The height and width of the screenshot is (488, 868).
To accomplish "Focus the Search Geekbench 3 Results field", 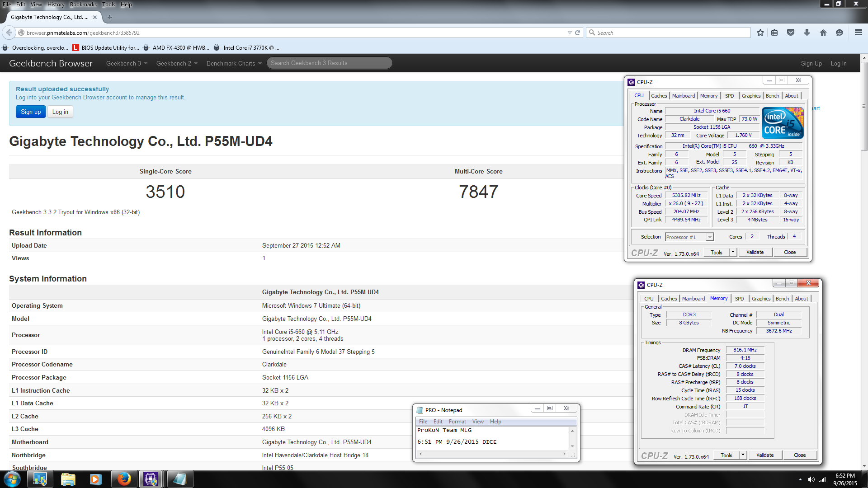I will tap(330, 63).
